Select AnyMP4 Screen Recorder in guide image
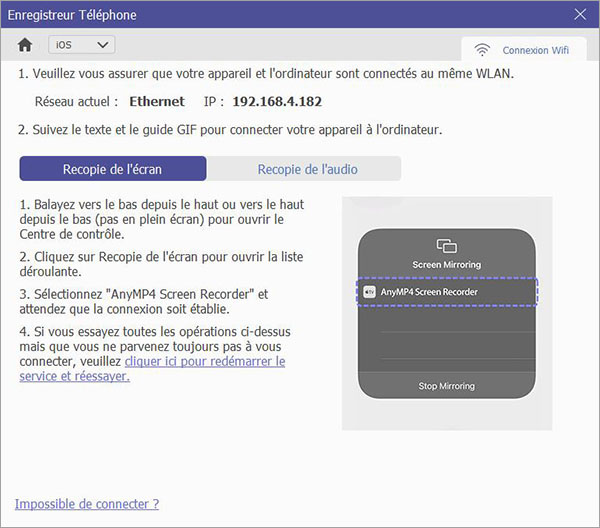This screenshot has height=528, width=600. coord(447,292)
